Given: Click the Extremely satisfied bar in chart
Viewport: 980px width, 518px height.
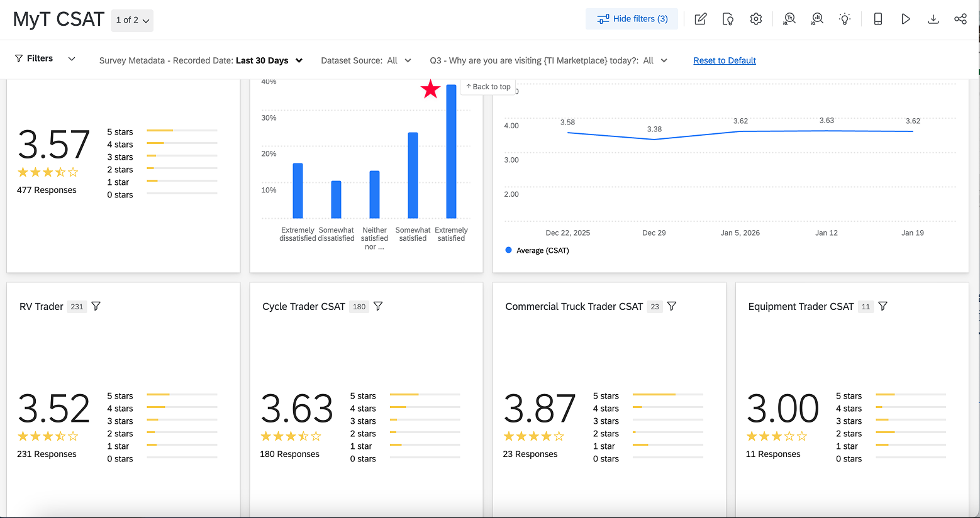Looking at the screenshot, I should [451, 152].
